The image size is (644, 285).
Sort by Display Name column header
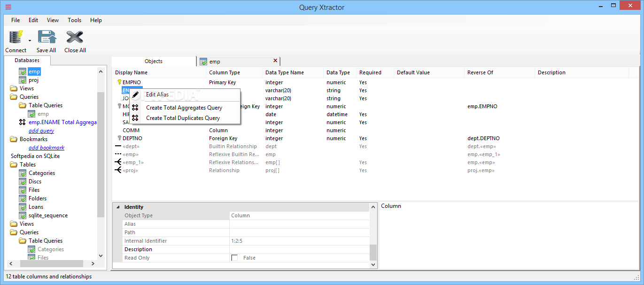pyautogui.click(x=159, y=72)
